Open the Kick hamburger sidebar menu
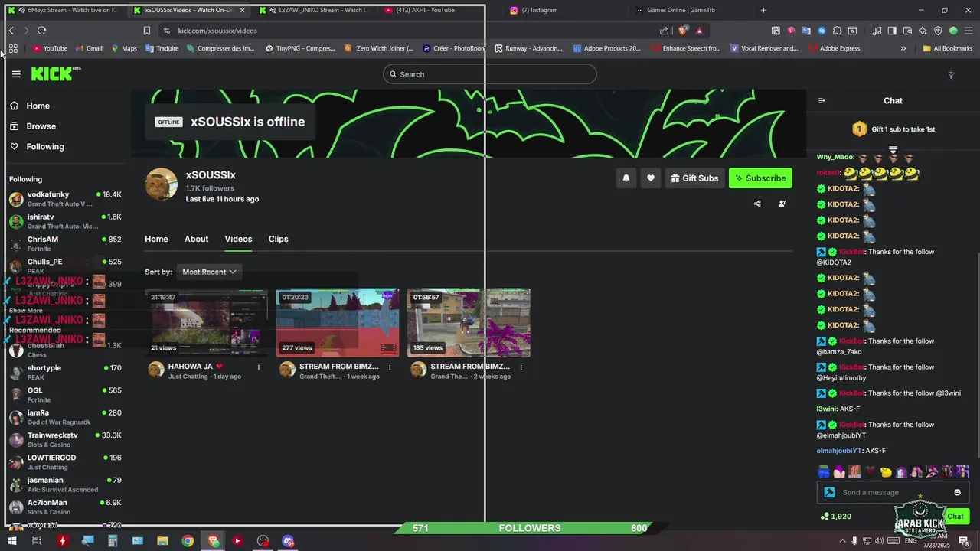The height and width of the screenshot is (551, 980). [16, 74]
